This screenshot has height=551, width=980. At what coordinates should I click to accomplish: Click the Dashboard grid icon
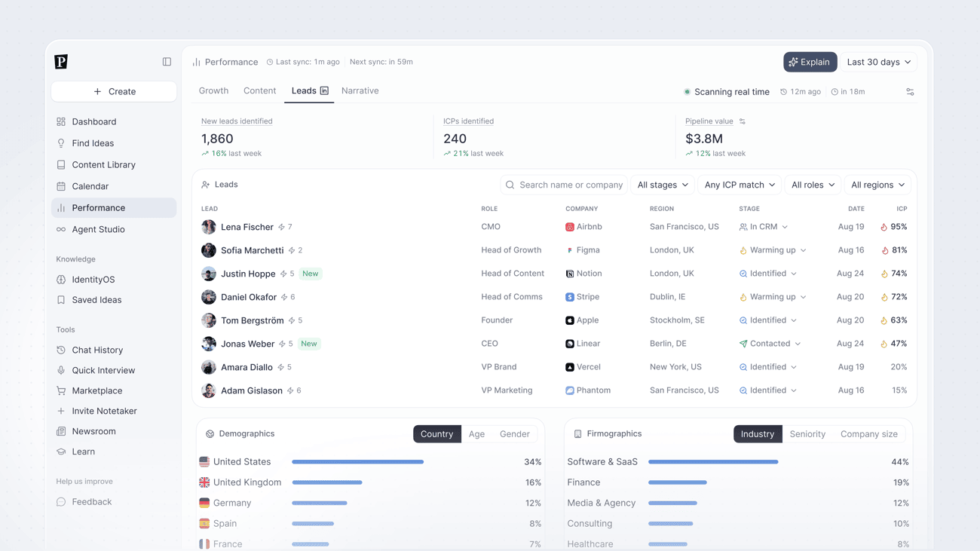point(61,121)
